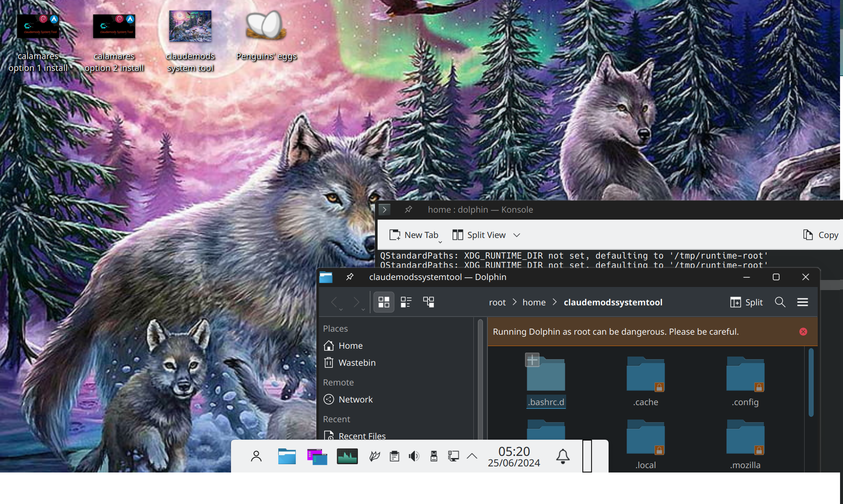
Task: Click claudemodssystemtool breadcrumb segment
Action: pos(613,302)
